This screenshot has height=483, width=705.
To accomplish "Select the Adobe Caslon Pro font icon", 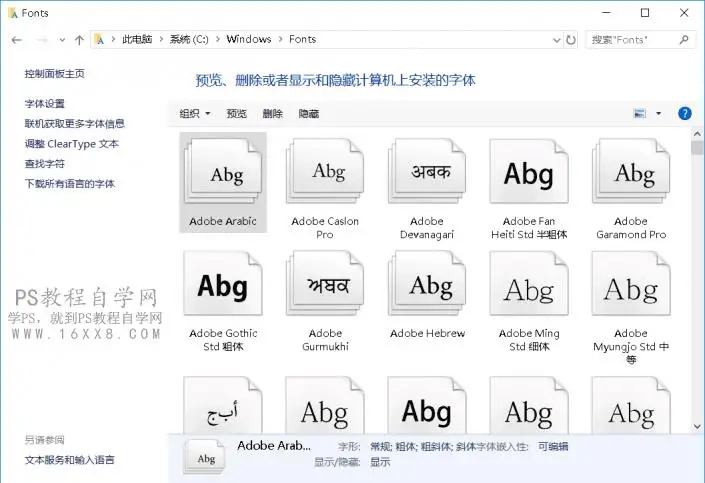I will pos(325,171).
